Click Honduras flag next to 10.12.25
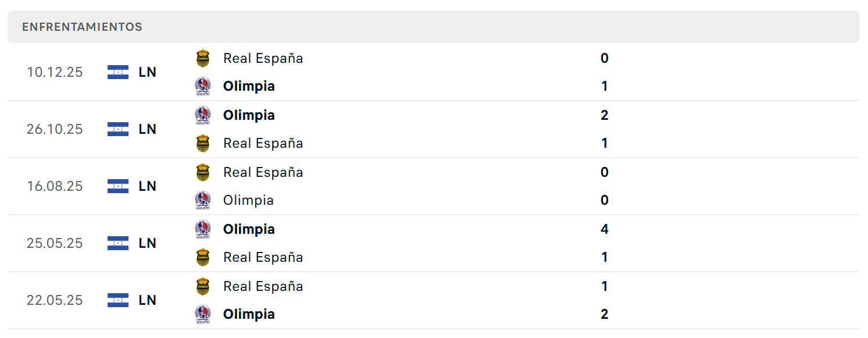Image resolution: width=868 pixels, height=338 pixels. (x=118, y=72)
